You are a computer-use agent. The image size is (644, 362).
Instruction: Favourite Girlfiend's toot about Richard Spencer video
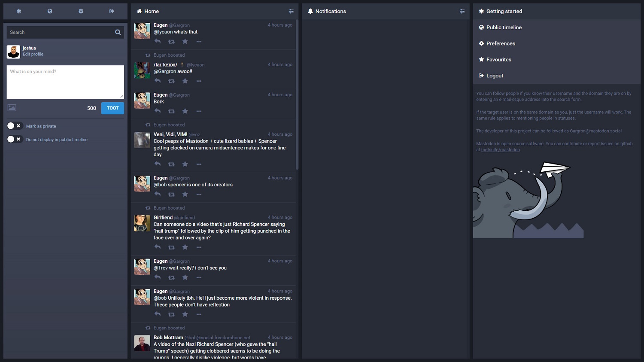(185, 247)
